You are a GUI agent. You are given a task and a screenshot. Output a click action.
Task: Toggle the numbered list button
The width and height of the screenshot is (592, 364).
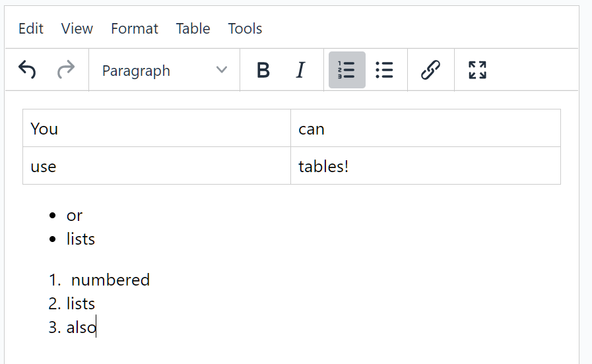346,70
